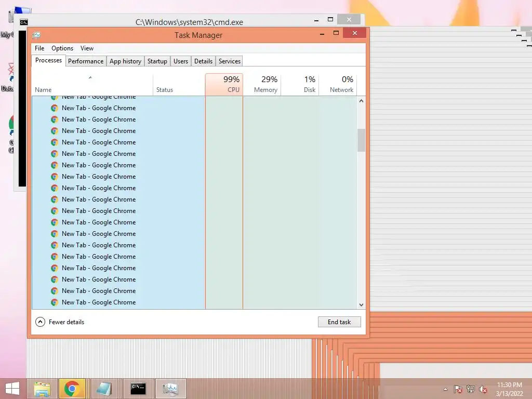Click the Task Manager title bar icon
532x399 pixels.
[37, 35]
